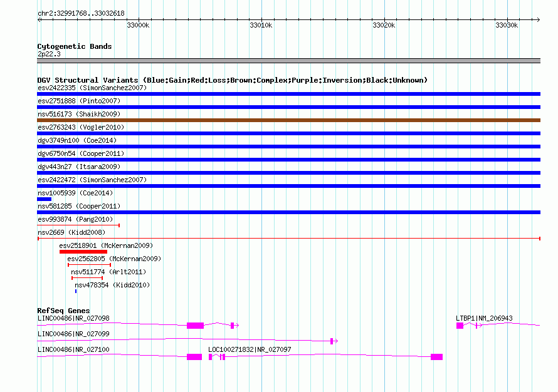Click the red line under nsv511774
The image size is (558, 392).
(x=87, y=278)
